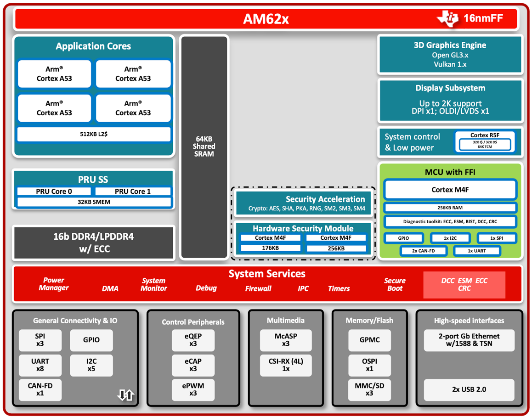Click the Security Acceleration block

click(x=303, y=203)
